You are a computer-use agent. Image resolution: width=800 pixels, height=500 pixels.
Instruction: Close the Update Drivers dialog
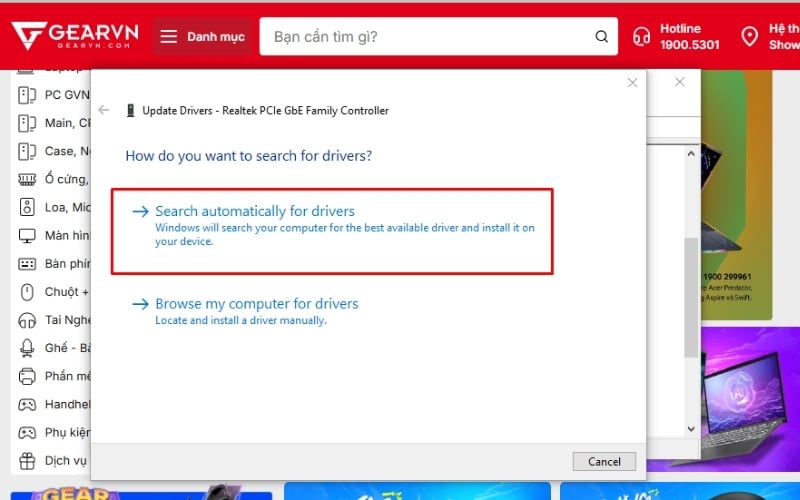pyautogui.click(x=632, y=83)
